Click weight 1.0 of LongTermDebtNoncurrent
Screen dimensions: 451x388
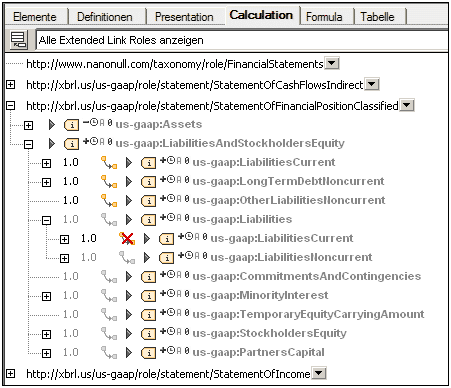pyautogui.click(x=71, y=181)
